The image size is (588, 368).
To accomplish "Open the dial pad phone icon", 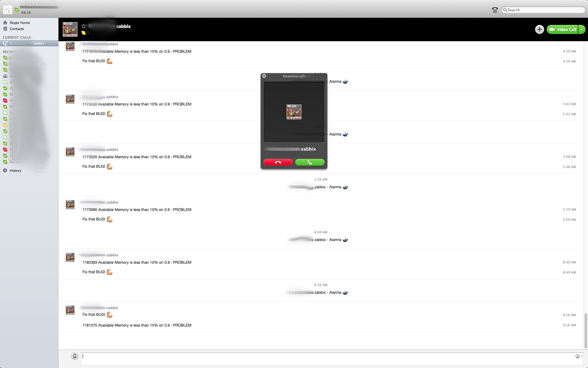I will [495, 10].
